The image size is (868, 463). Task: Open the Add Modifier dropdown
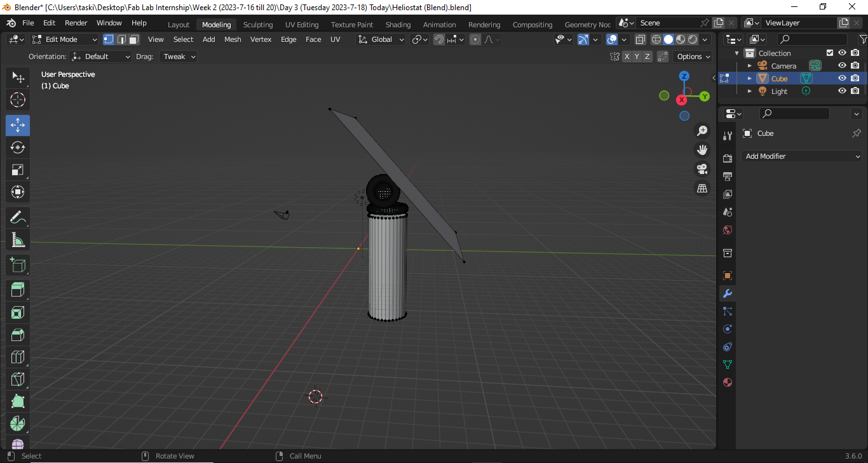[x=802, y=156]
